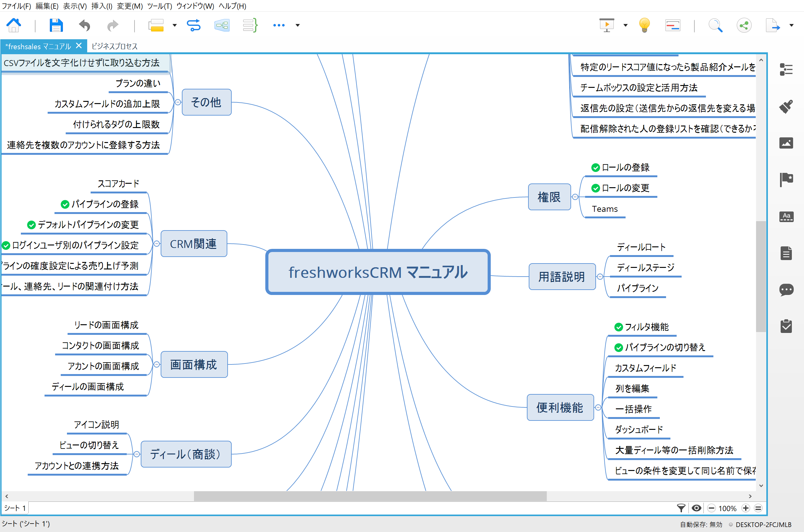Viewport: 804px width, 532px height.
Task: Toggle the check mark on ロールの変更
Action: coord(595,188)
